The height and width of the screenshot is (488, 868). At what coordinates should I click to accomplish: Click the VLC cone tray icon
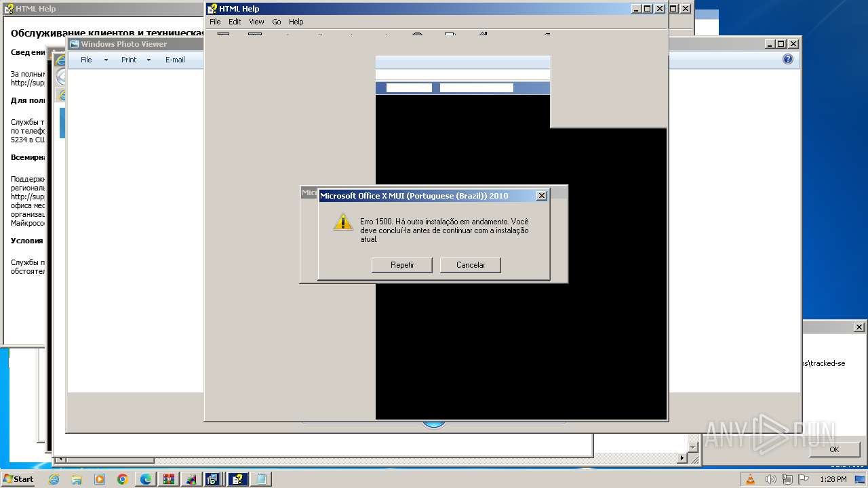pyautogui.click(x=751, y=479)
